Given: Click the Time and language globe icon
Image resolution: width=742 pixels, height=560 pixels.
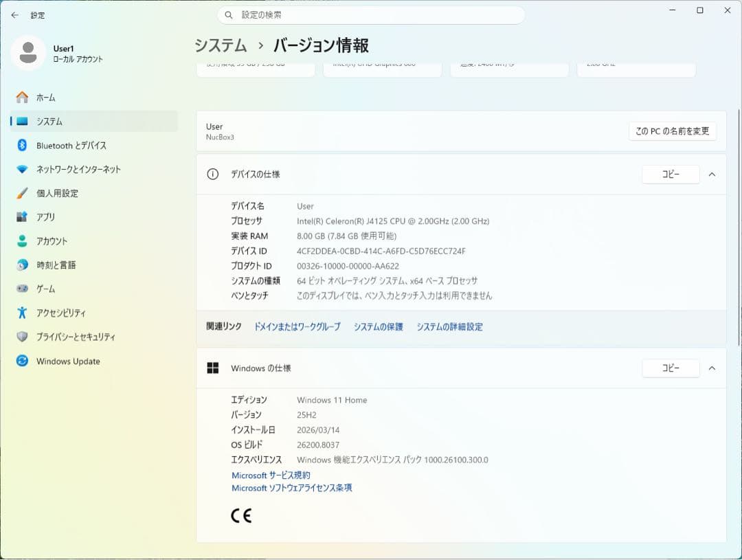Looking at the screenshot, I should pyautogui.click(x=22, y=265).
